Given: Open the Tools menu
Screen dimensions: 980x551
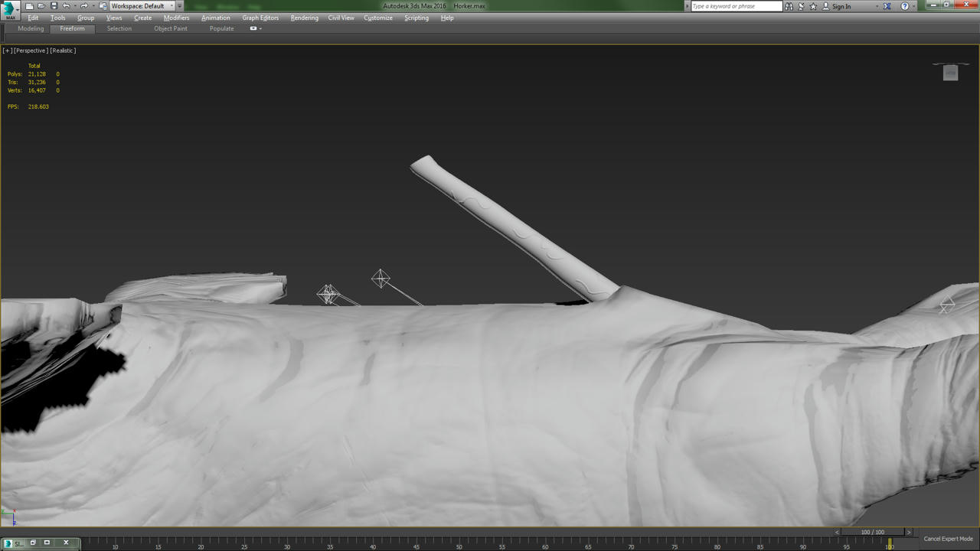Looking at the screenshot, I should 58,18.
